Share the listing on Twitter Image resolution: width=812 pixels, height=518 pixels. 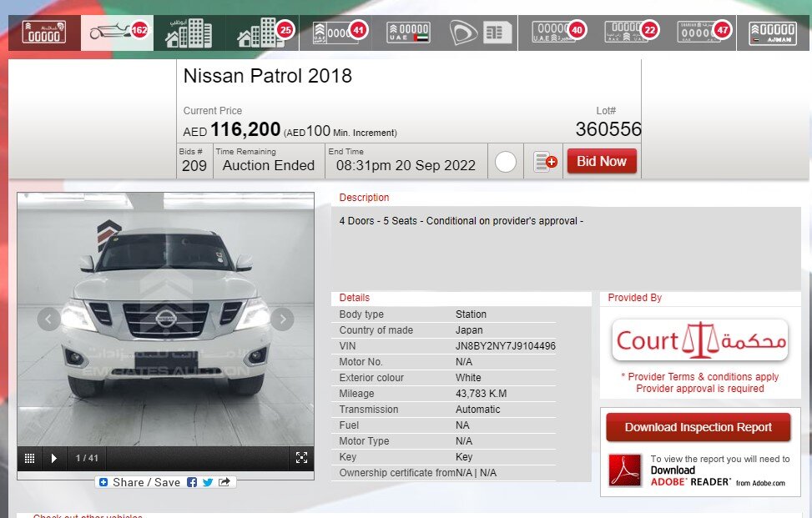click(x=208, y=482)
